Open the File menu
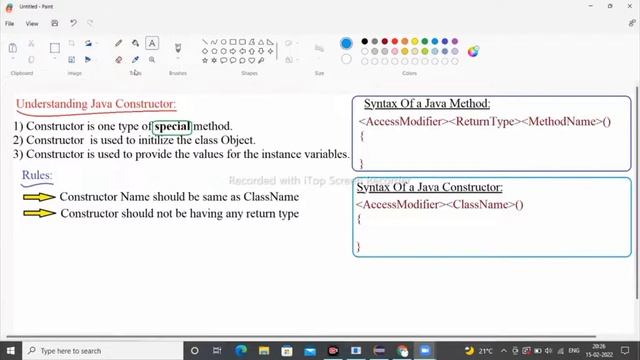 pyautogui.click(x=10, y=24)
